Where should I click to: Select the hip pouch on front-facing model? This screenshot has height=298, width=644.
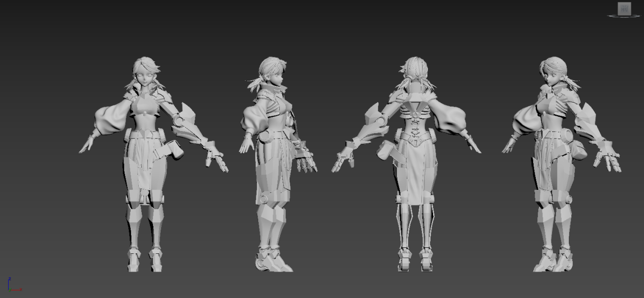(176, 149)
